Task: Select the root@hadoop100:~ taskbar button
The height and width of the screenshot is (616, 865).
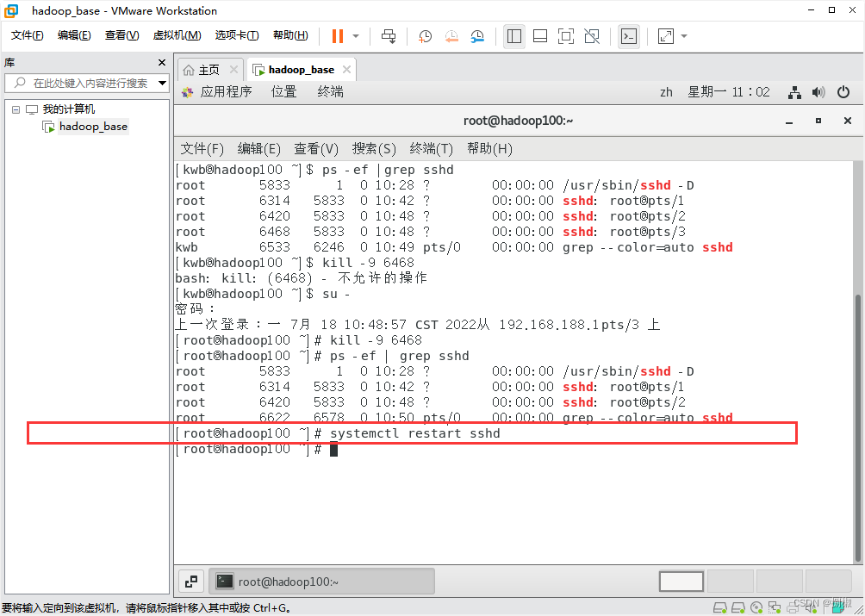Action: (322, 582)
